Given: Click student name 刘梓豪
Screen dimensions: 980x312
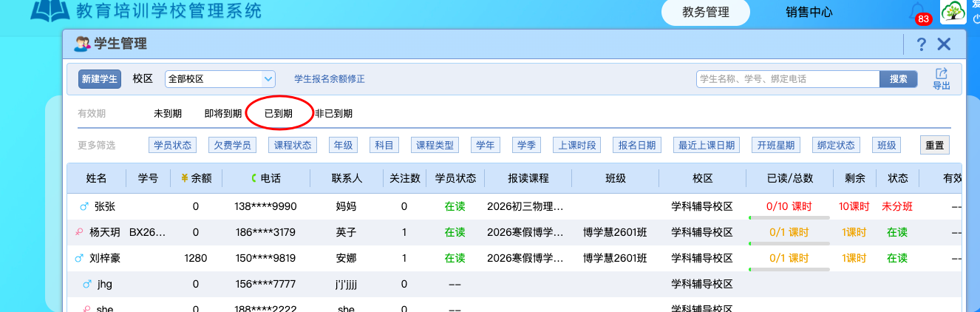Looking at the screenshot, I should (x=104, y=258).
